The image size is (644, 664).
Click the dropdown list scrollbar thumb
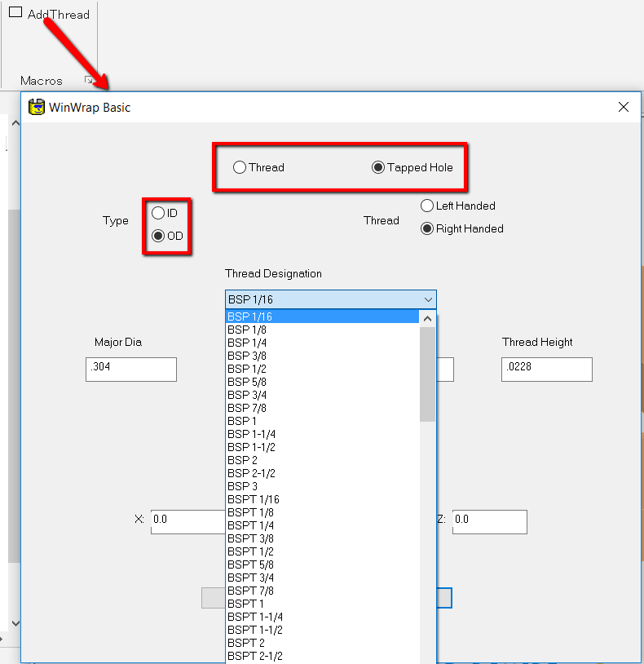[427, 374]
